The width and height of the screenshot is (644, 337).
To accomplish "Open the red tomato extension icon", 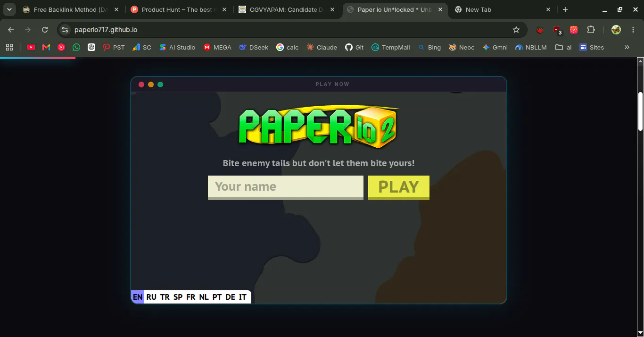I will pos(540,30).
